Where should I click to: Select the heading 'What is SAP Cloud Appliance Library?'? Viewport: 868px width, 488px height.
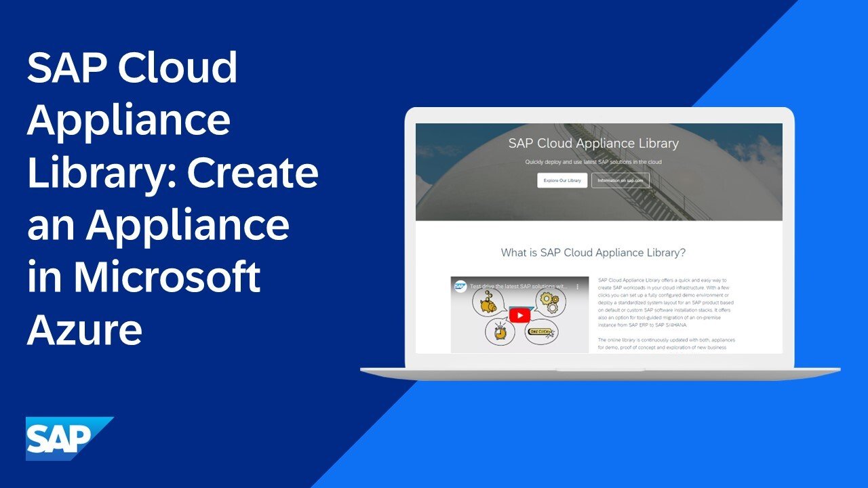coord(593,253)
